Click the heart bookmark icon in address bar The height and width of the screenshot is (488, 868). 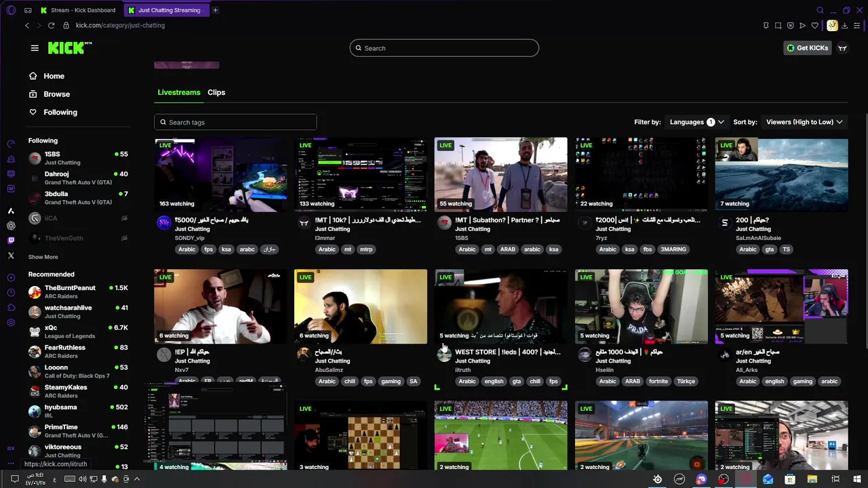(x=815, y=26)
